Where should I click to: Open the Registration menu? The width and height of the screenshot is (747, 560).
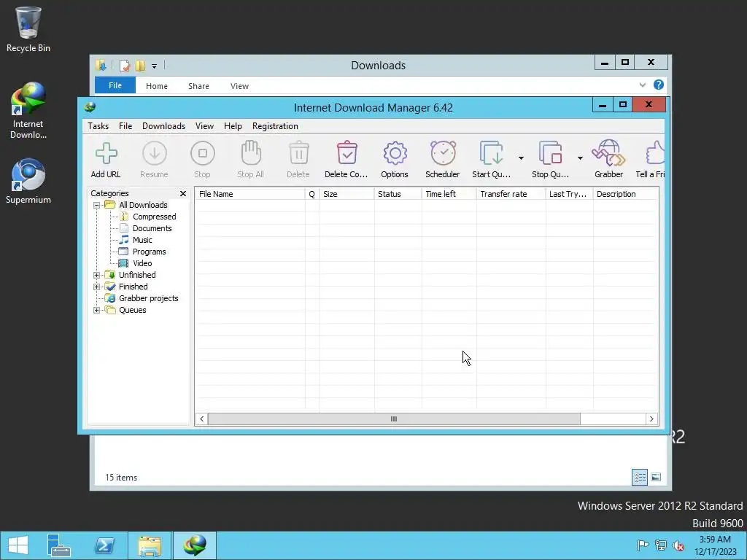(x=275, y=126)
